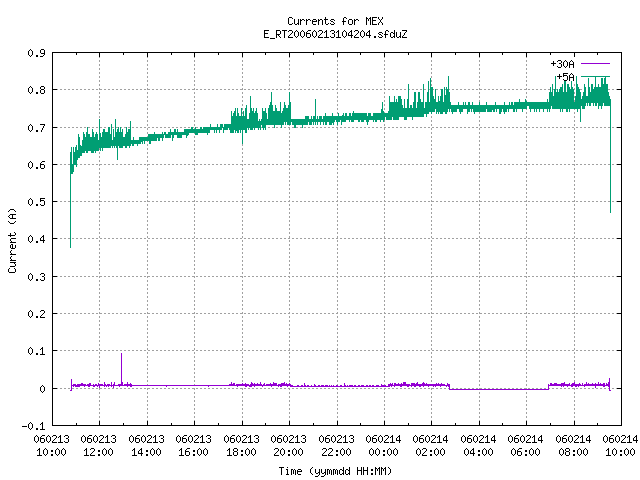This screenshot has width=640, height=480.
Task: Click the green +5A legend line sample
Action: [x=595, y=77]
